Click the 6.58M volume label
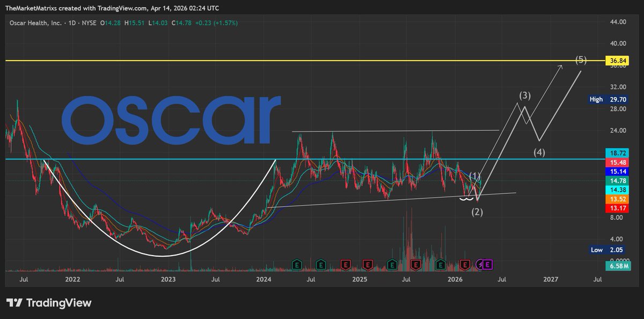 point(619,266)
